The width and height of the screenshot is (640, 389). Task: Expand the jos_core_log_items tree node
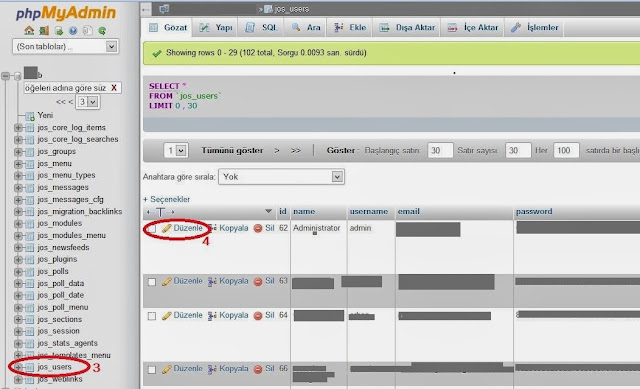click(18, 128)
